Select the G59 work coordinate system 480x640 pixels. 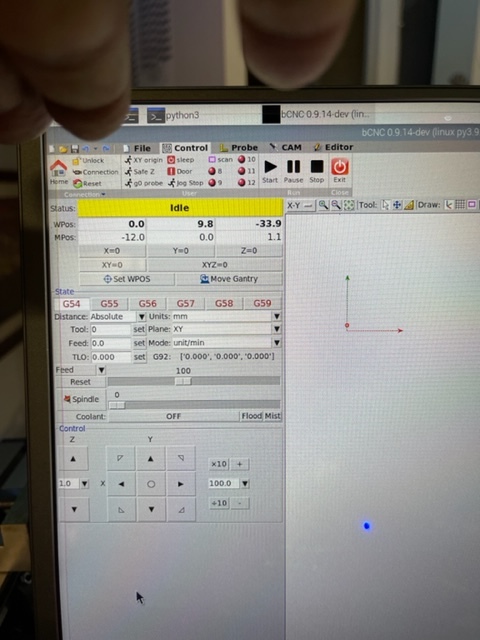coord(262,303)
